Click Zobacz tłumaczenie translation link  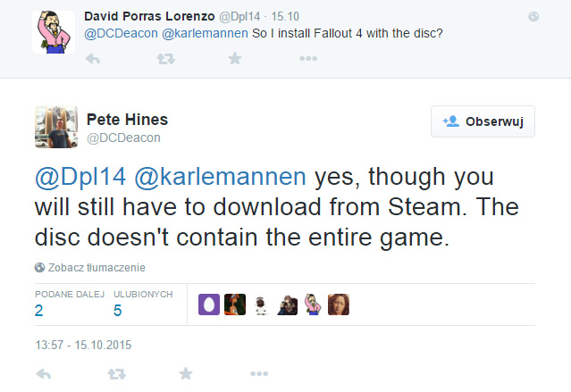pos(97,267)
